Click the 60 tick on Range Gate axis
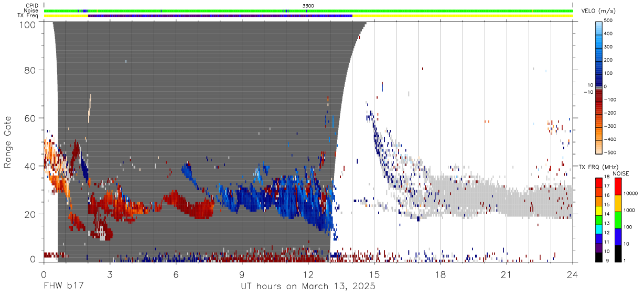This screenshot has width=644, height=297. (30, 118)
